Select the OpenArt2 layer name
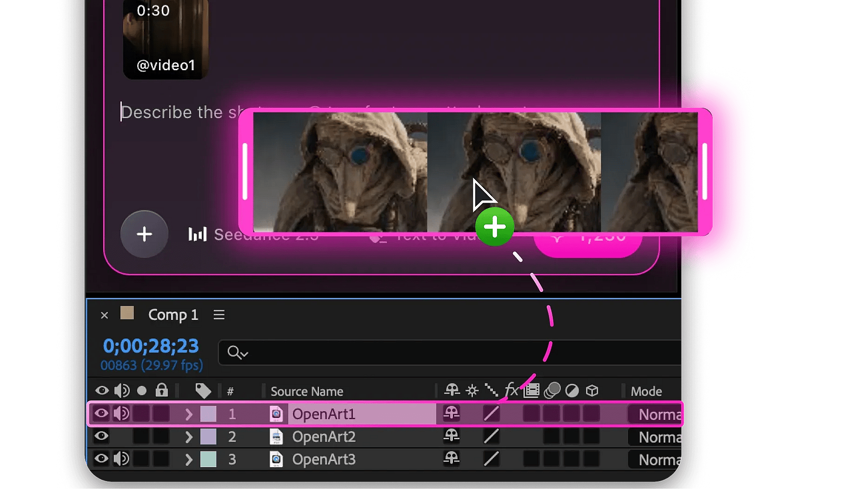 coord(324,437)
